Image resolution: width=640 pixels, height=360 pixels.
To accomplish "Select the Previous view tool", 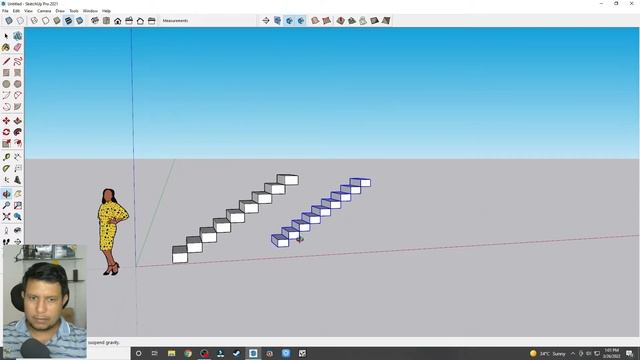I will [x=18, y=217].
